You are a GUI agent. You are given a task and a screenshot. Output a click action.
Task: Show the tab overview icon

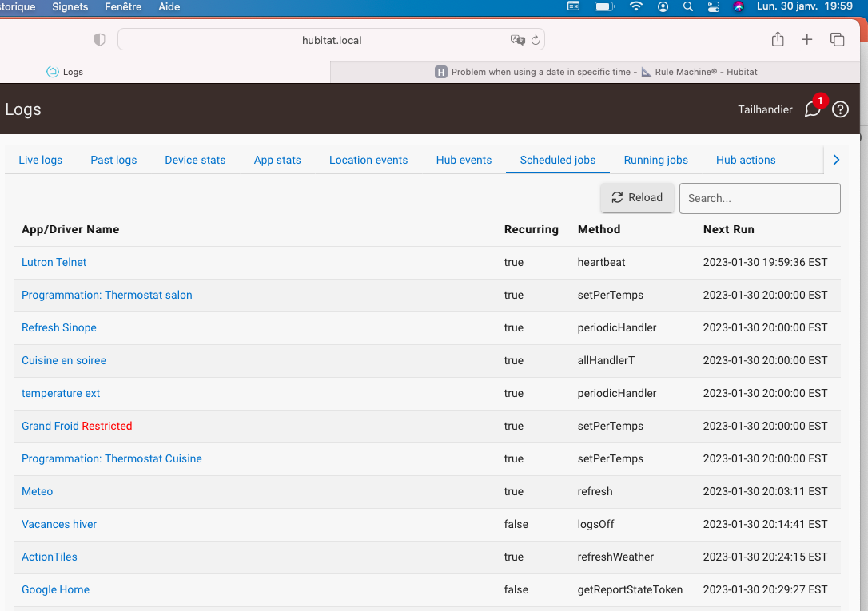pyautogui.click(x=837, y=40)
